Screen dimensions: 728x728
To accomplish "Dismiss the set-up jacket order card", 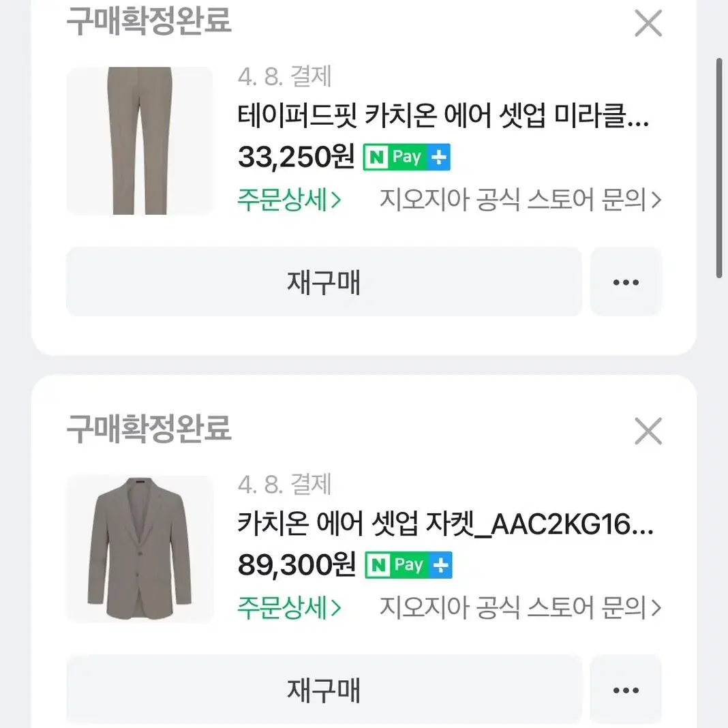I will [648, 431].
